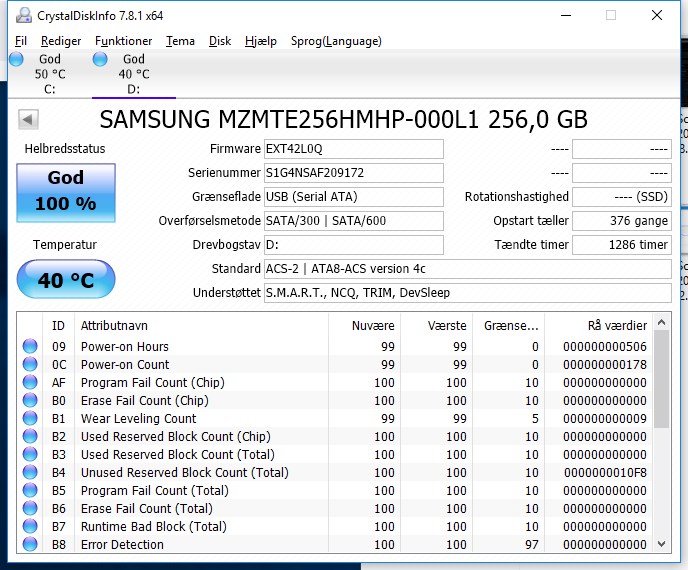Screen dimensions: 688x570
Task: Click threshold value 5 in Wear Leveling row
Action: tap(535, 419)
